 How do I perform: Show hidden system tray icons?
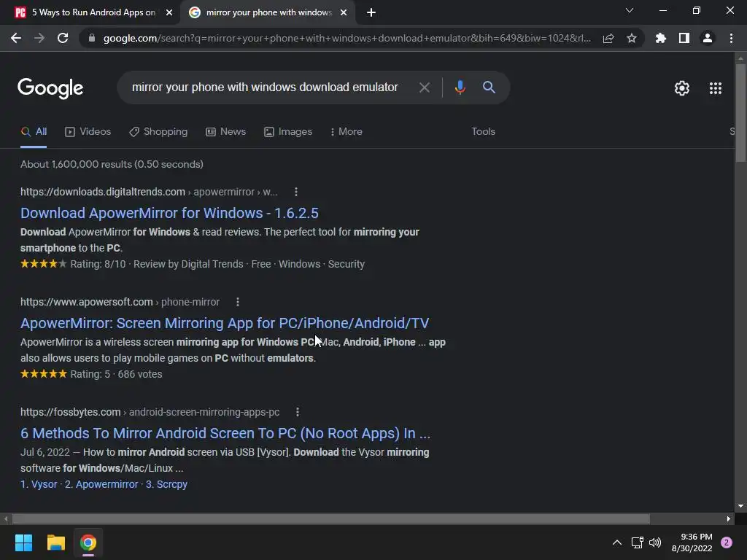click(616, 542)
